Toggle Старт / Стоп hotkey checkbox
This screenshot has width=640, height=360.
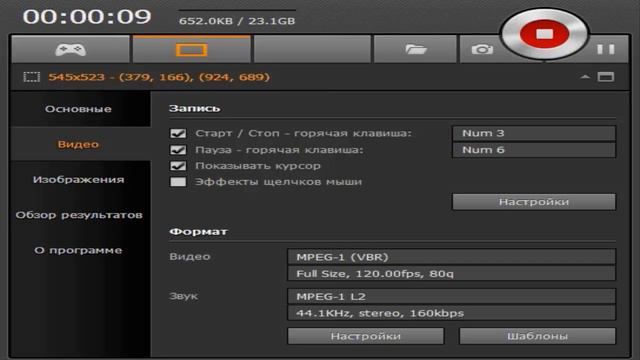[x=178, y=133]
